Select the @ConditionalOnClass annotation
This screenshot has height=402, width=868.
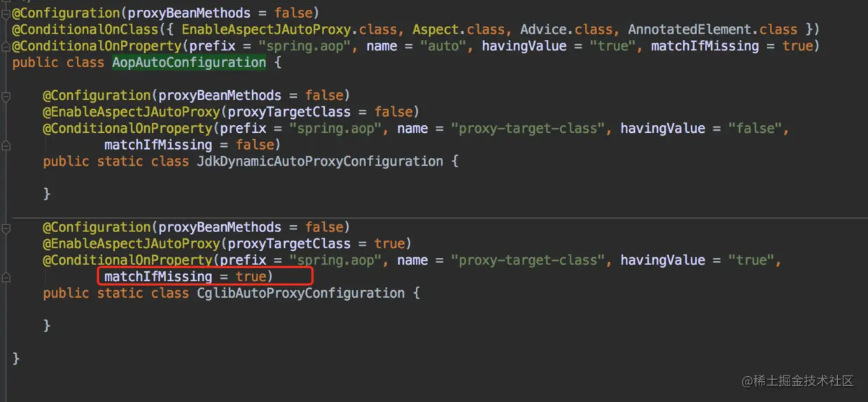tap(85, 30)
